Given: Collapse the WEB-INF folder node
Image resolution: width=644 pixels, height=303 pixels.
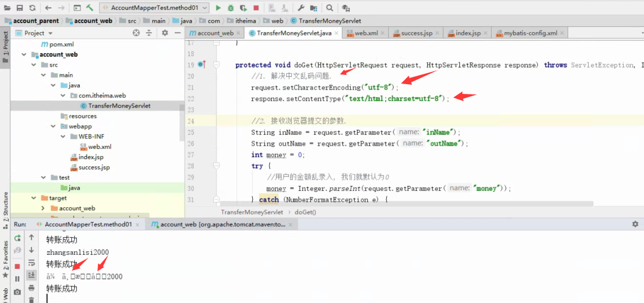Looking at the screenshot, I should tap(63, 137).
